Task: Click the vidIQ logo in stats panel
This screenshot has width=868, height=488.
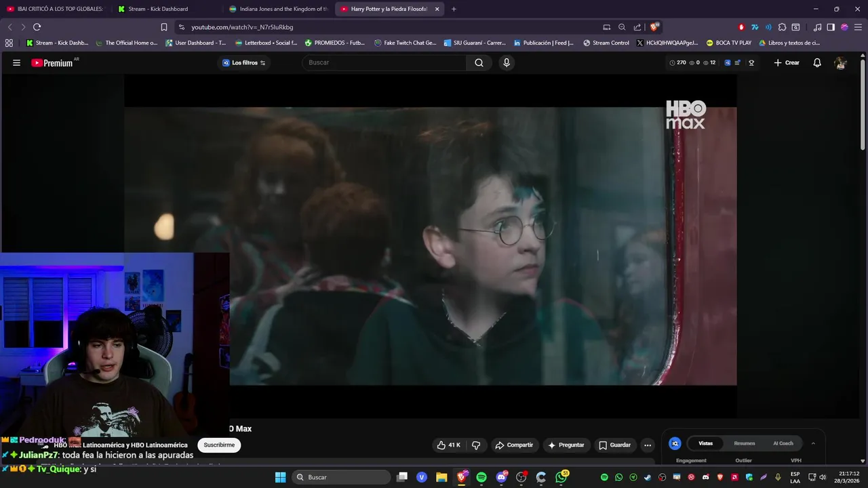Action: (x=675, y=443)
